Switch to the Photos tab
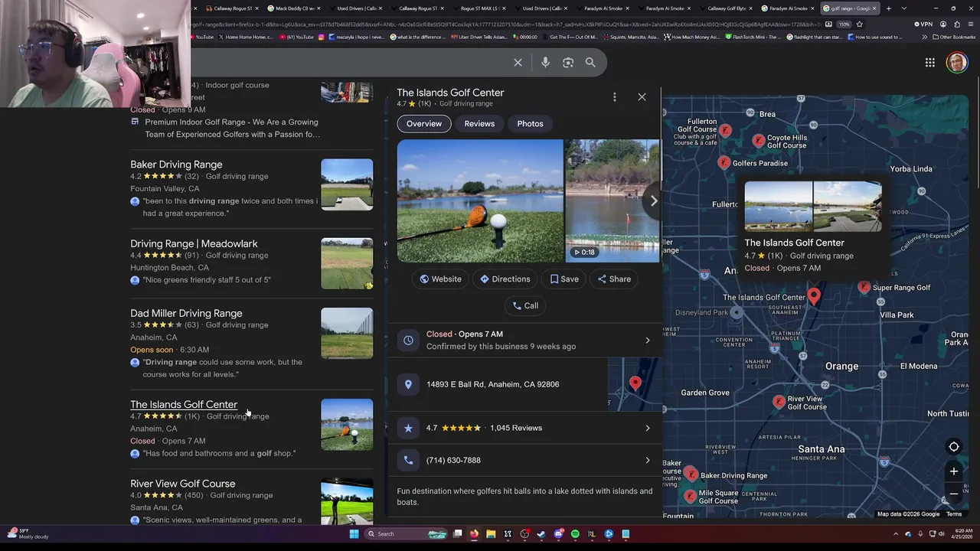 (530, 124)
